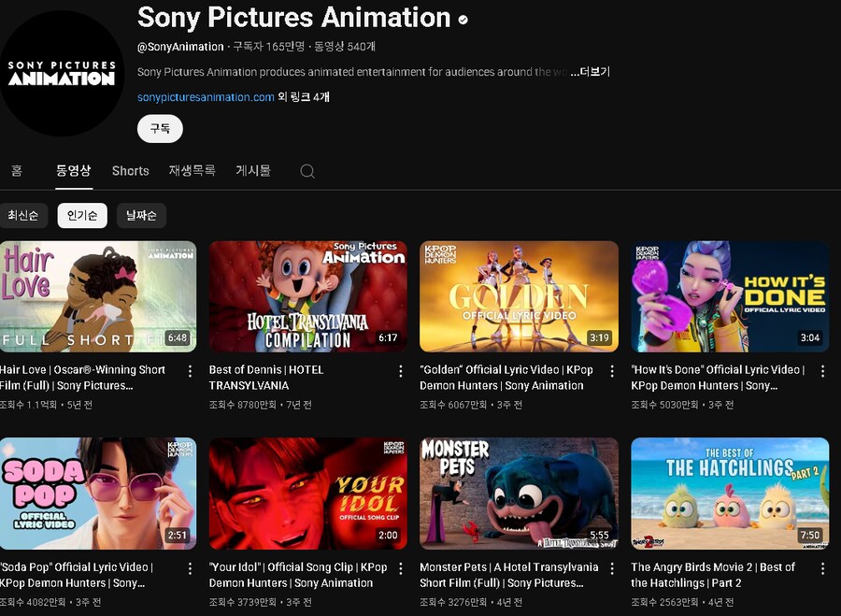This screenshot has width=841, height=616.
Task: Click the 7:50 duration badge
Action: pos(810,535)
